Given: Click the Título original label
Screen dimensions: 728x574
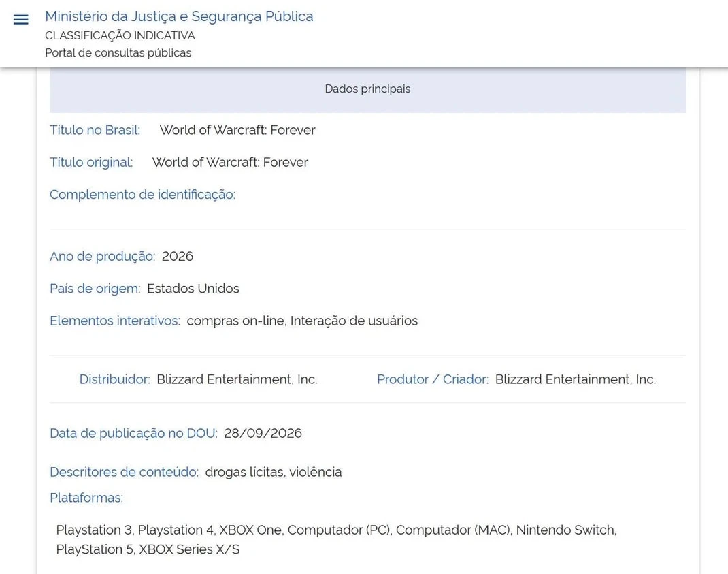Looking at the screenshot, I should (91, 162).
